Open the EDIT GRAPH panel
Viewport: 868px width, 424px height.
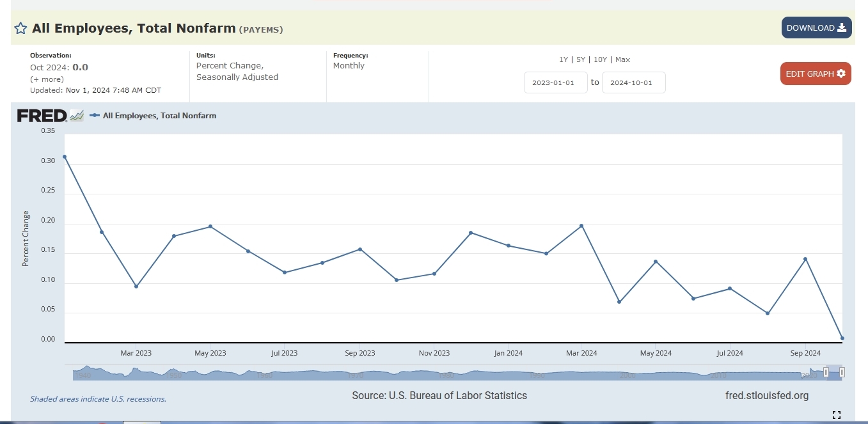(x=816, y=74)
